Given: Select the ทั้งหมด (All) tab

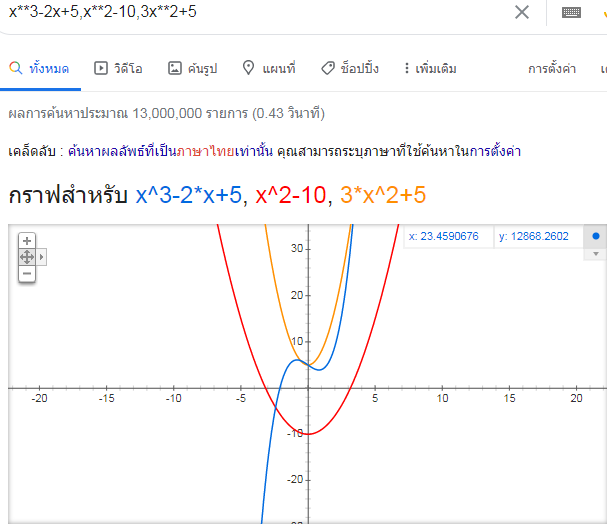Looking at the screenshot, I should tap(39, 69).
